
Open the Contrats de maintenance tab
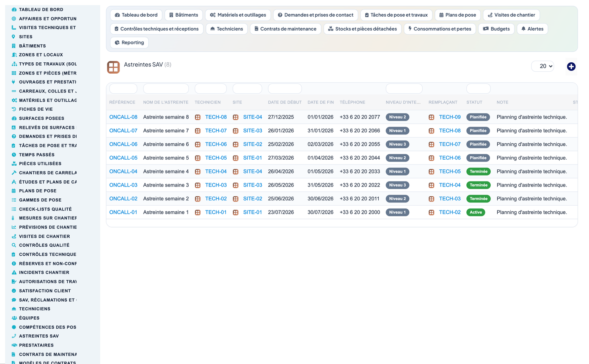pyautogui.click(x=285, y=29)
